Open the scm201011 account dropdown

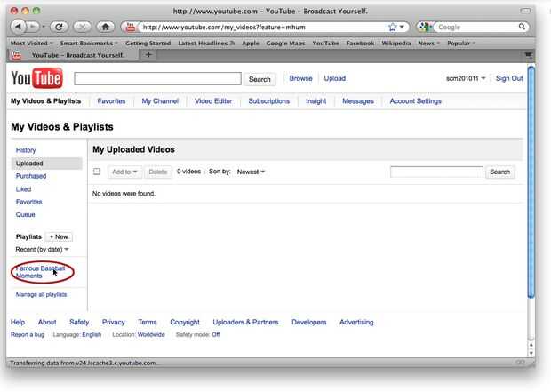pos(466,78)
